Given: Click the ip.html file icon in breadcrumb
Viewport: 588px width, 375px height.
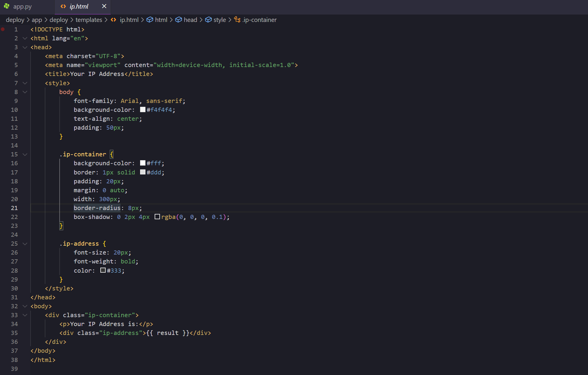Looking at the screenshot, I should point(113,20).
